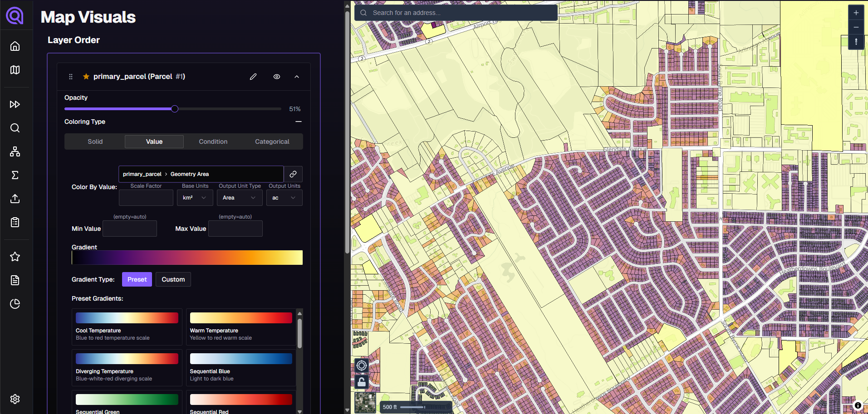Click the pencil edit icon for primary_parcel

[x=253, y=77]
